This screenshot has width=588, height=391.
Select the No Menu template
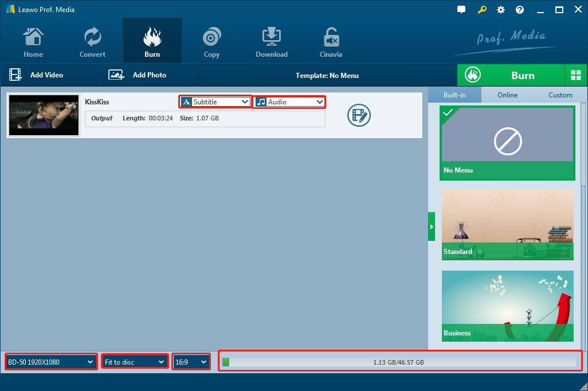pyautogui.click(x=507, y=143)
